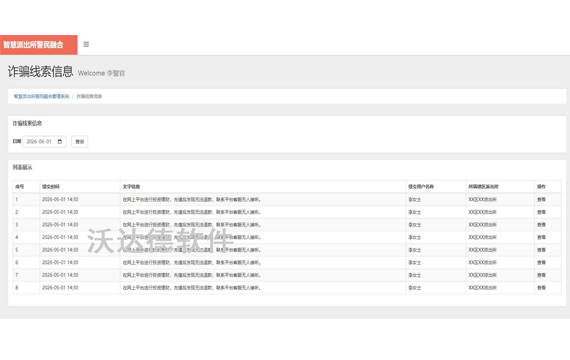Open the calendar picker icon in date field

60,141
